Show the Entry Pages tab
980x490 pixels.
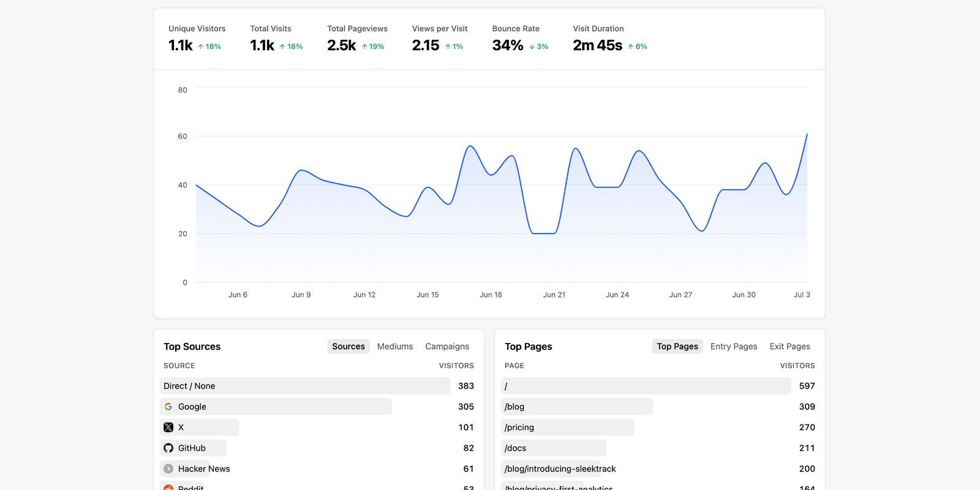pos(734,347)
